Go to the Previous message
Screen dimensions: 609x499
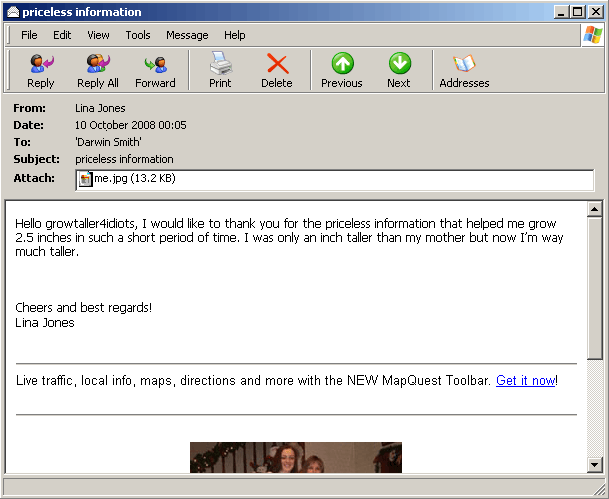point(342,70)
